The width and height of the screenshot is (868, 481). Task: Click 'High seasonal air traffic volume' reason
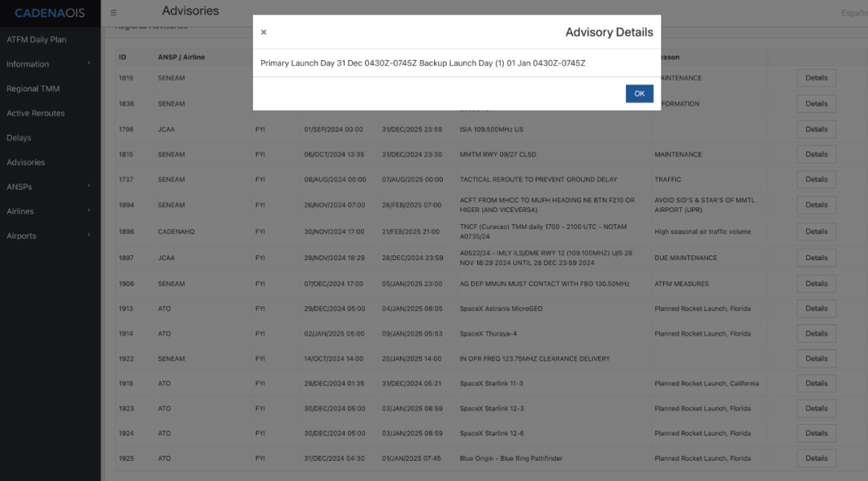[702, 231]
